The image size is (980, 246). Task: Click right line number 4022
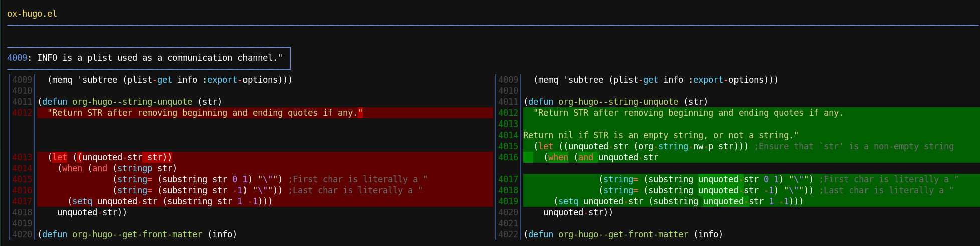pyautogui.click(x=508, y=234)
